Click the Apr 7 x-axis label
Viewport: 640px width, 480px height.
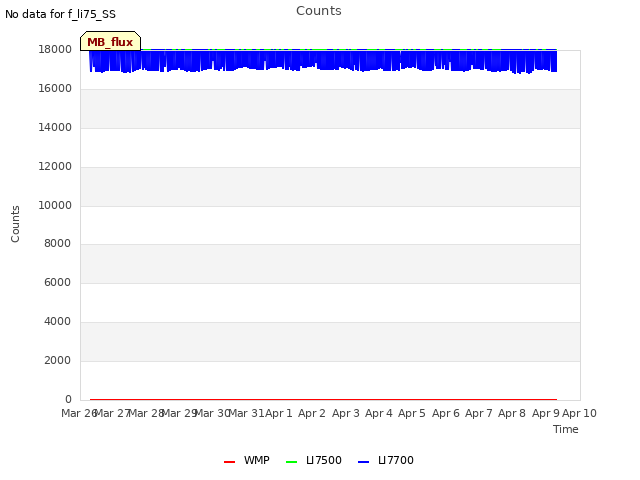(479, 413)
